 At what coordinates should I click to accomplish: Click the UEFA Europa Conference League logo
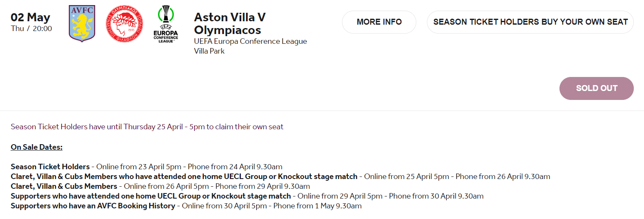(x=166, y=24)
